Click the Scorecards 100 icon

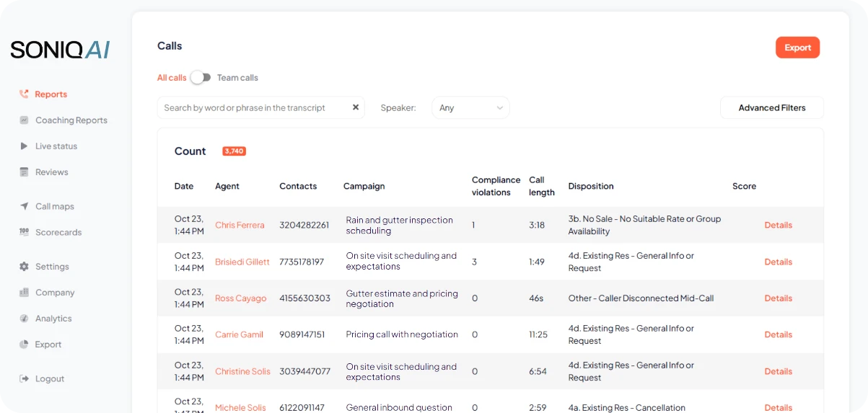(24, 232)
